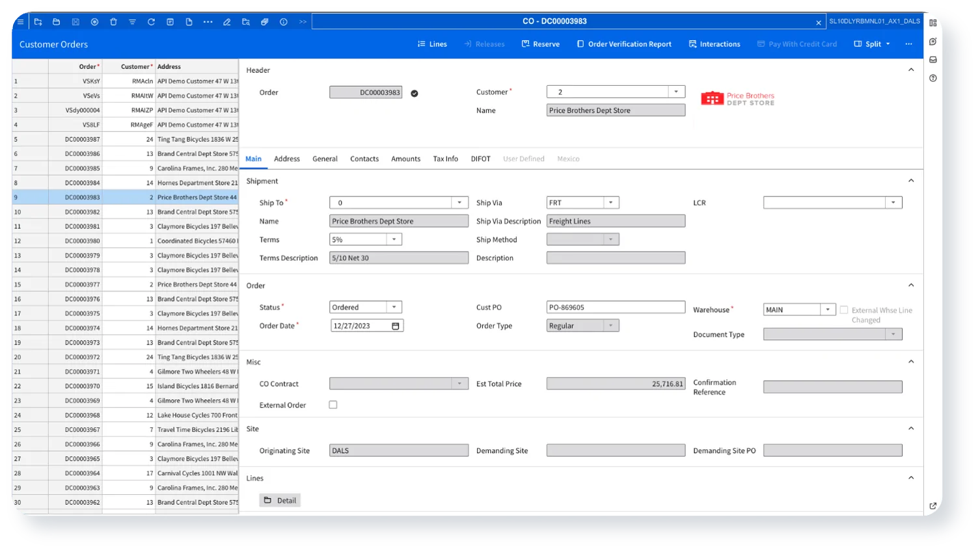Open the hamburger menu in the toolbar
The width and height of the screenshot is (980, 554).
pyautogui.click(x=20, y=22)
